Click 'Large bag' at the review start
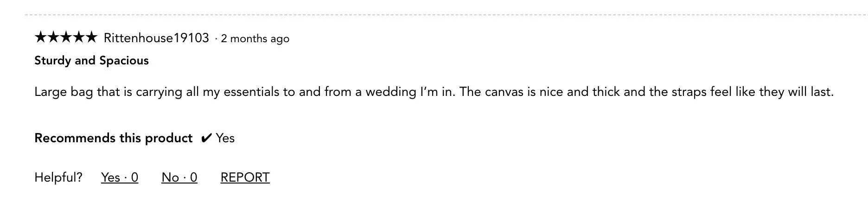 [x=64, y=92]
